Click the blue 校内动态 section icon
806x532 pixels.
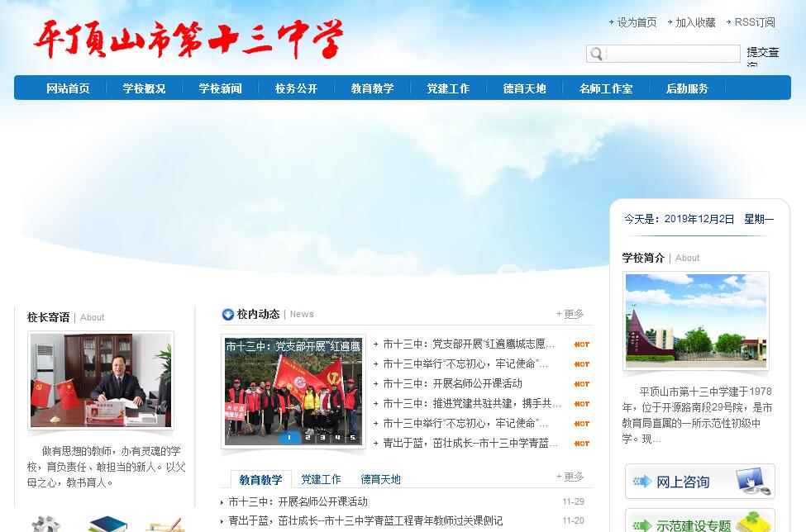[228, 314]
